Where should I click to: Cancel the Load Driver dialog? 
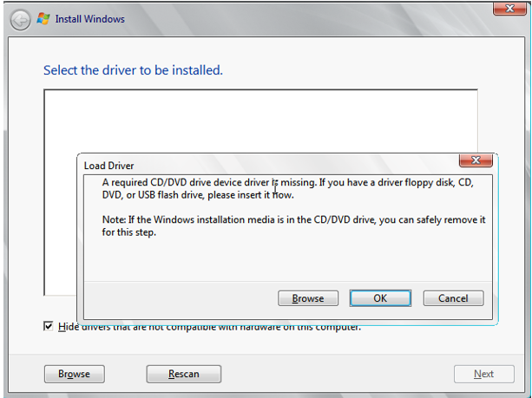pos(453,298)
